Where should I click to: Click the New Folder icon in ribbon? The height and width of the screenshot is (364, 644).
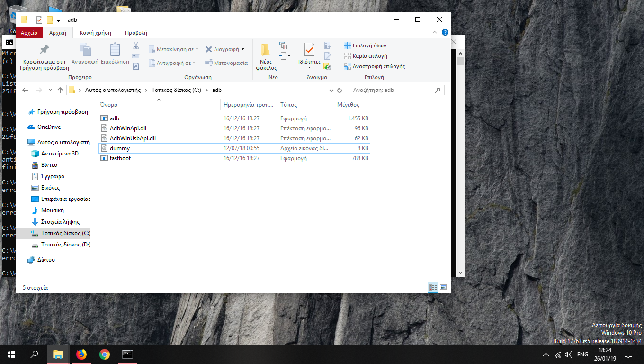pyautogui.click(x=266, y=50)
